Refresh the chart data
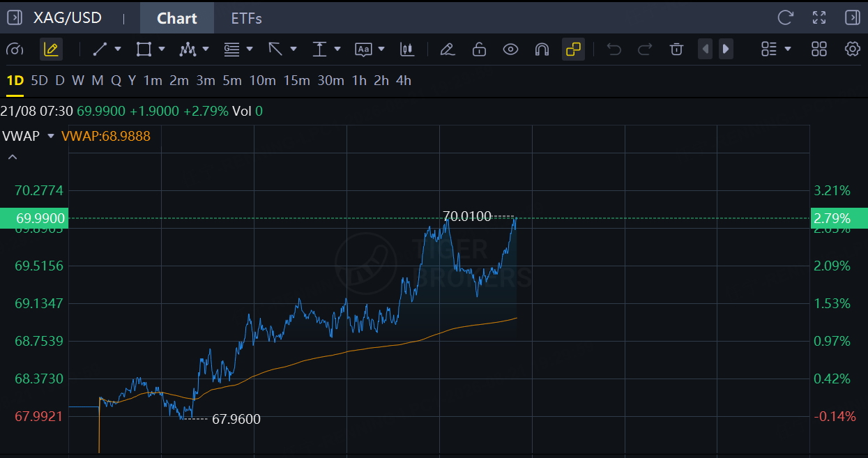 [x=786, y=18]
